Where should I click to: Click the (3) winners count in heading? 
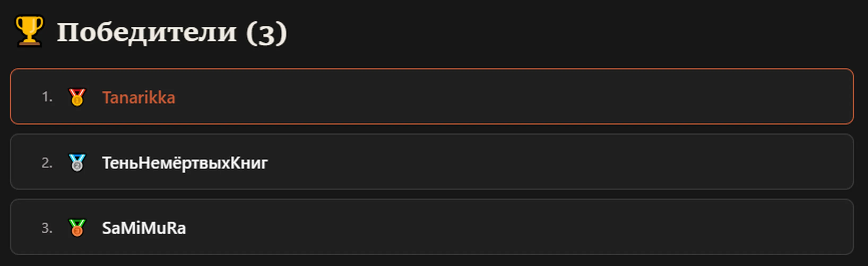point(266,33)
